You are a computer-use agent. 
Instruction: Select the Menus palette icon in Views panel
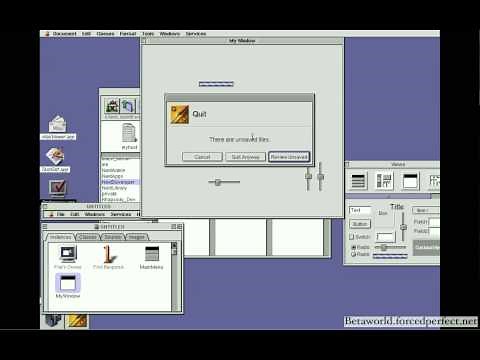click(358, 181)
